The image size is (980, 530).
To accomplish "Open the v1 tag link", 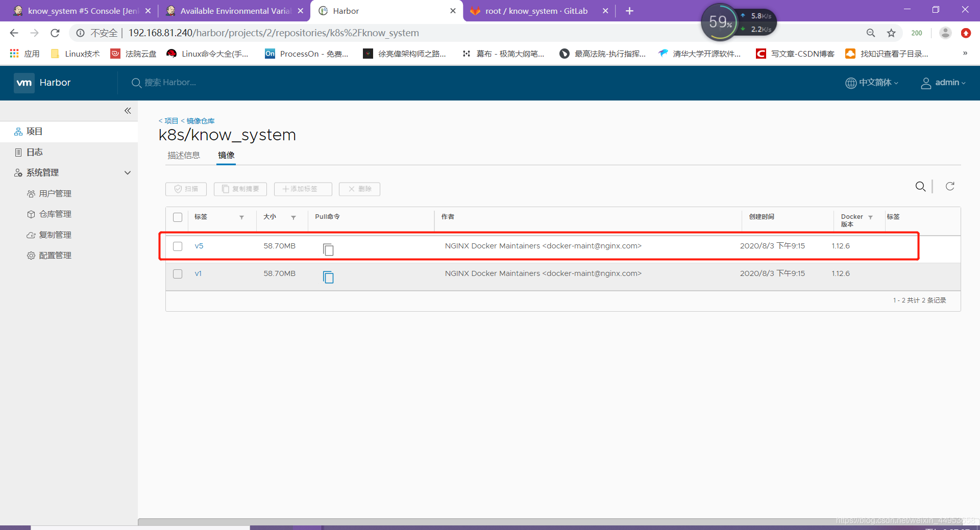I will tap(198, 273).
